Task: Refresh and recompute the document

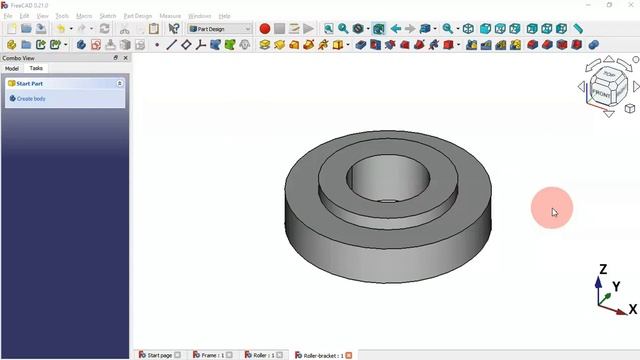Action: pyautogui.click(x=104, y=29)
